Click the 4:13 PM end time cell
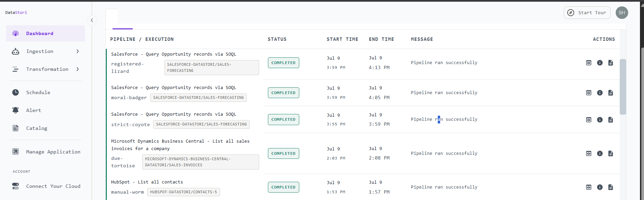 (379, 67)
